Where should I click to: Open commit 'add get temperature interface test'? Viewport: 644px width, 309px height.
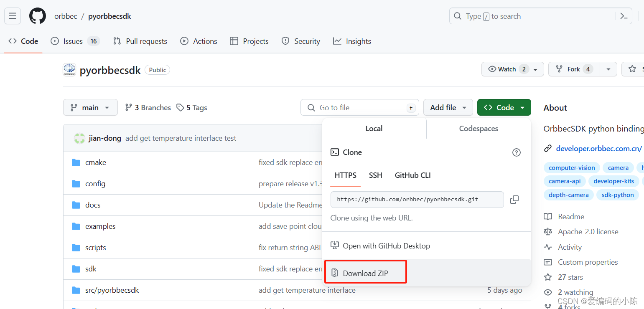click(x=181, y=138)
